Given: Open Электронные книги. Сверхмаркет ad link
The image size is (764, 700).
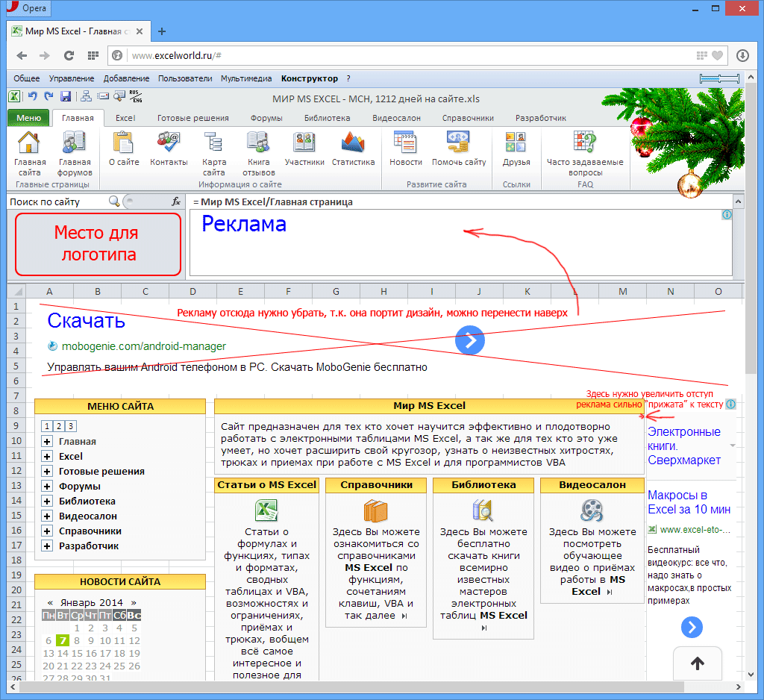Looking at the screenshot, I should pyautogui.click(x=684, y=446).
